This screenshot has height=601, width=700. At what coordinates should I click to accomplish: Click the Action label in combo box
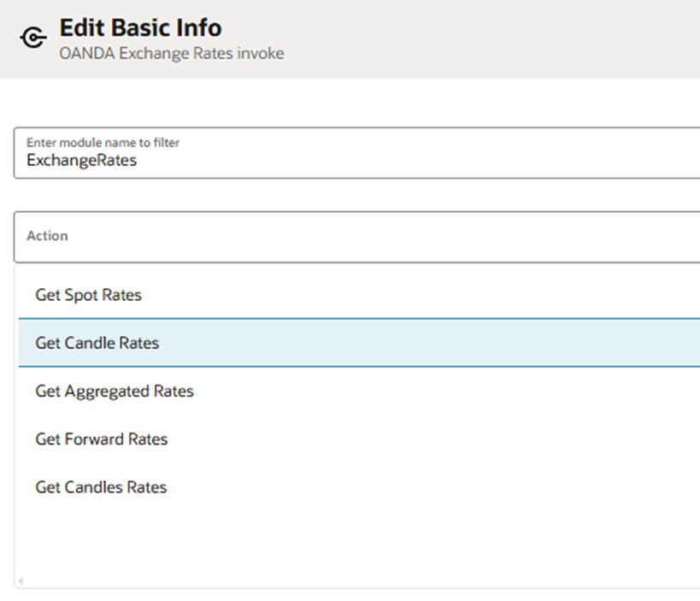(x=47, y=236)
